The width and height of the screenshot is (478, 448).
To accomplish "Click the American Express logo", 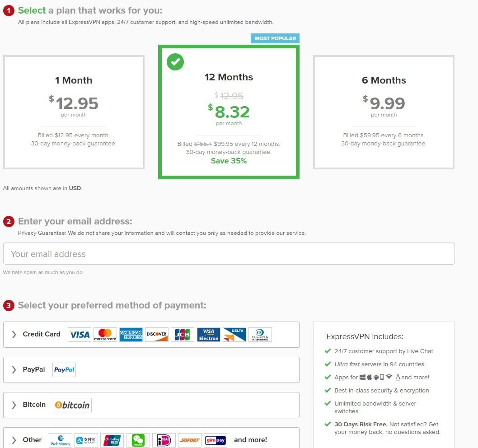I will pos(131,335).
